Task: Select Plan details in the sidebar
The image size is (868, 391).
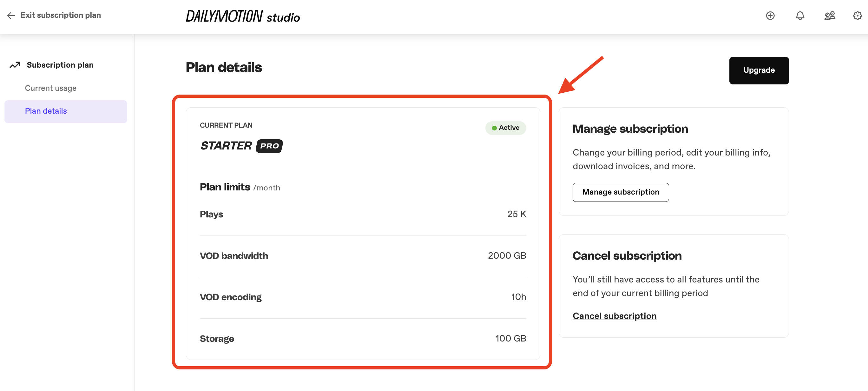Action: (x=66, y=111)
